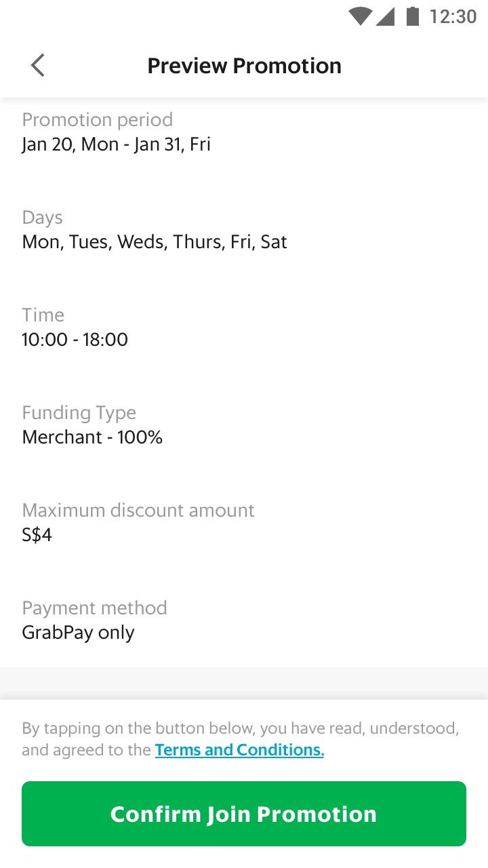Tap the 12:30 clock in status bar
The width and height of the screenshot is (488, 868).
[x=453, y=16]
